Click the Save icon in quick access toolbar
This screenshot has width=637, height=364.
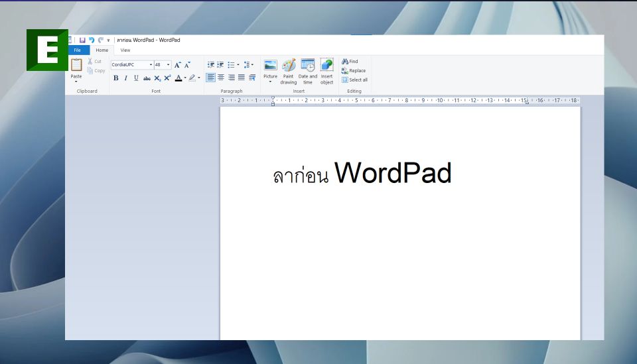coord(82,40)
